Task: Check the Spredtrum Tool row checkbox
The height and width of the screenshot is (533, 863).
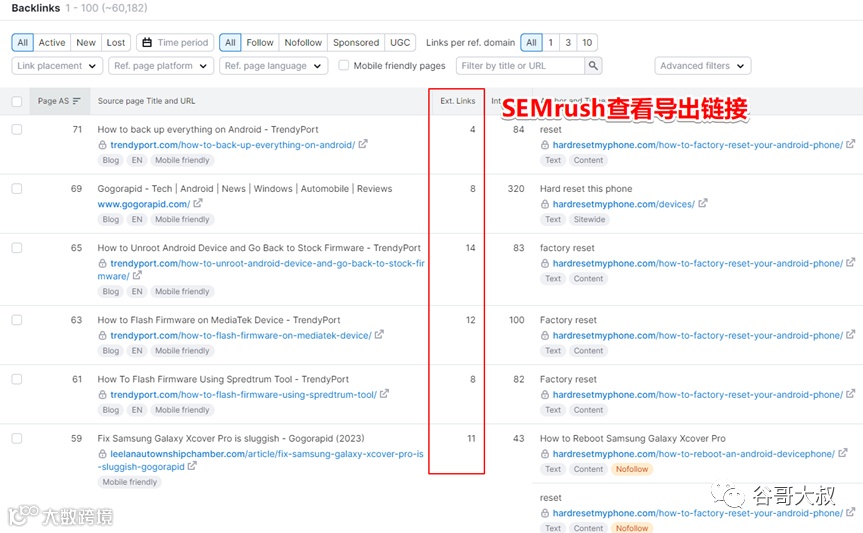Action: [x=17, y=379]
